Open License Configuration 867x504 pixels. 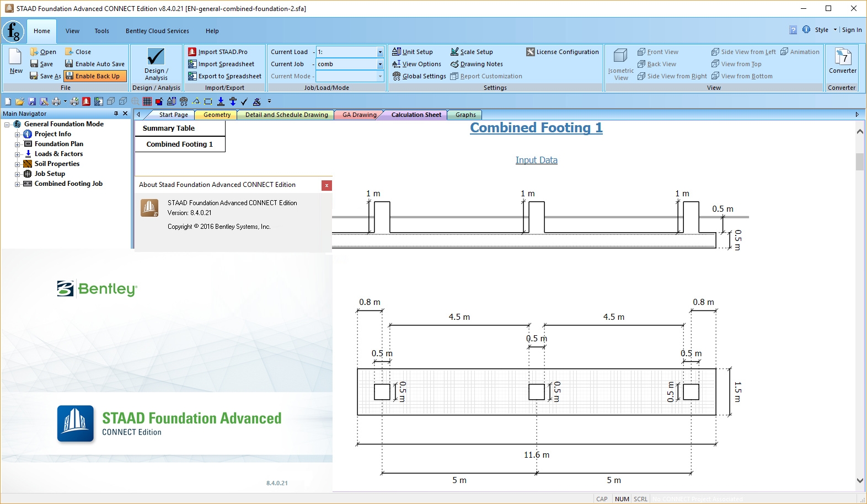563,52
